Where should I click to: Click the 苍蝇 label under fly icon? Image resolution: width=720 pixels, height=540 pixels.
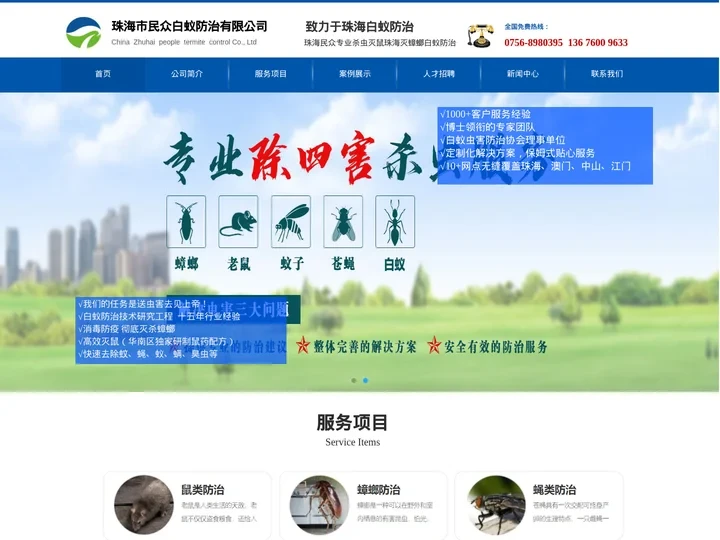(343, 264)
